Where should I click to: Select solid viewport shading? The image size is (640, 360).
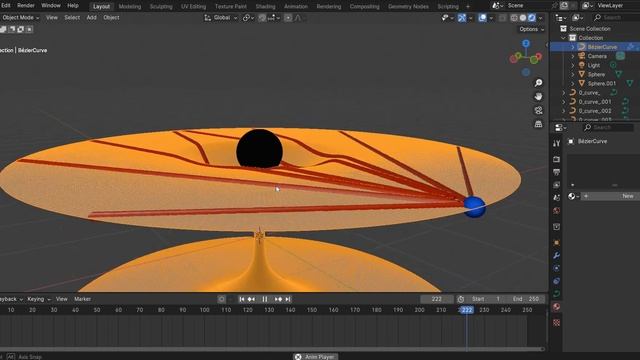[522, 18]
